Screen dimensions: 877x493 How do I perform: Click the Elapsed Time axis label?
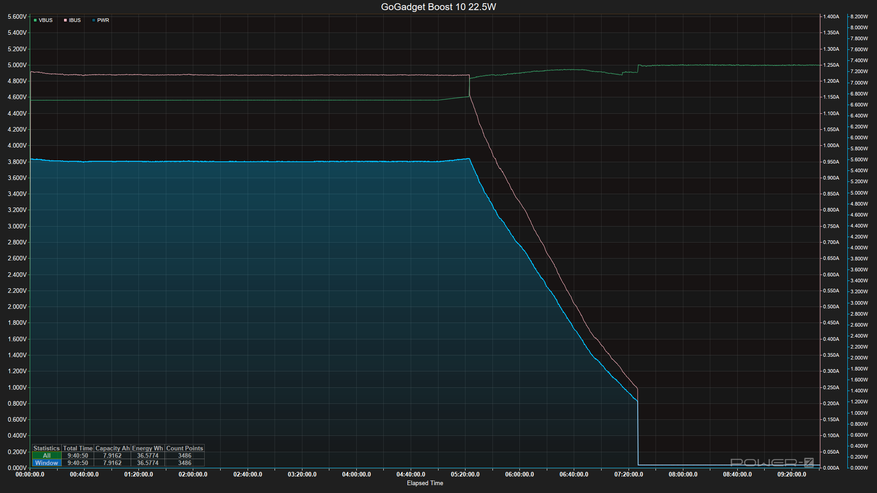[425, 483]
